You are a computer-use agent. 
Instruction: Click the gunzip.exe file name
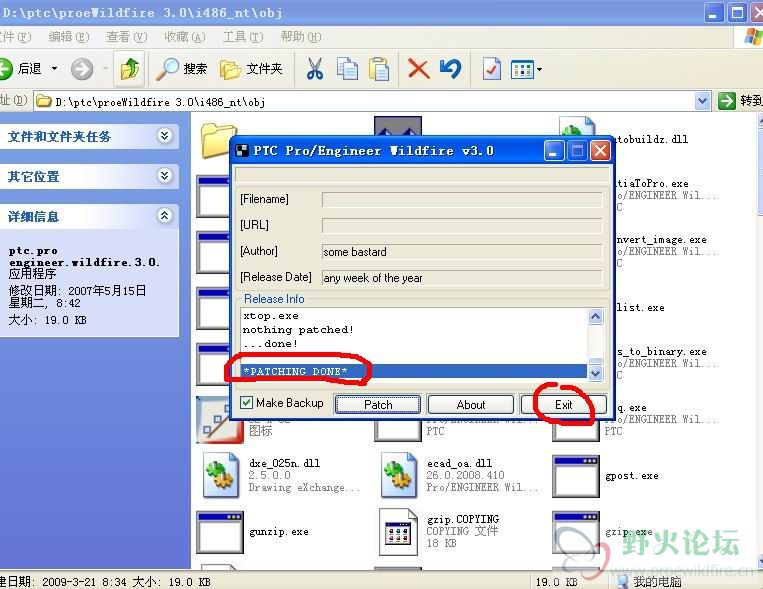coord(278,532)
